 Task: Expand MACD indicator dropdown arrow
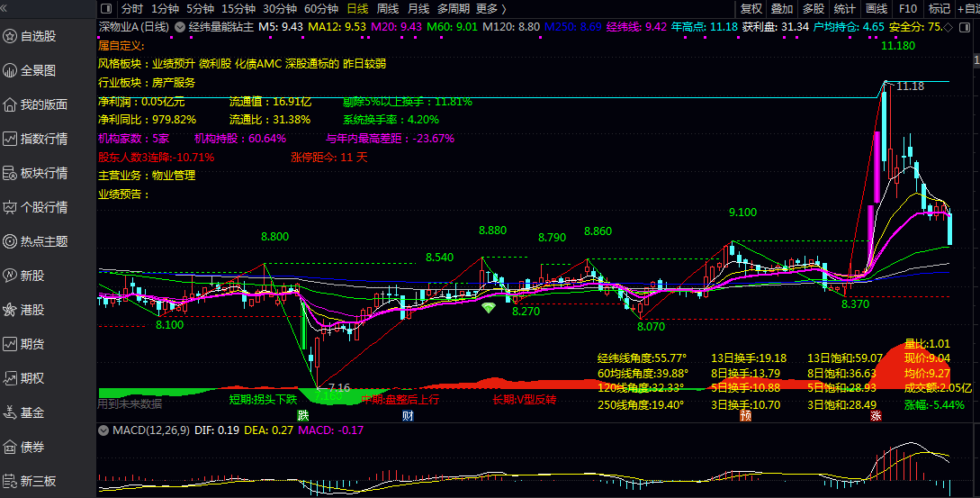click(103, 430)
